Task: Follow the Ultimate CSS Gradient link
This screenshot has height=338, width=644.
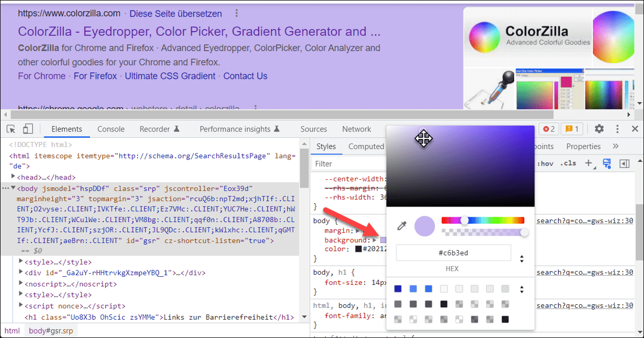Action: tap(170, 76)
